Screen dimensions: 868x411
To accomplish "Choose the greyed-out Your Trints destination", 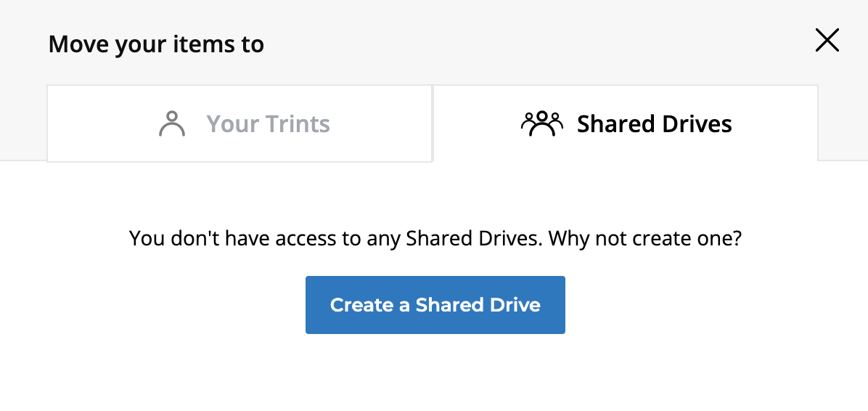I will (240, 124).
